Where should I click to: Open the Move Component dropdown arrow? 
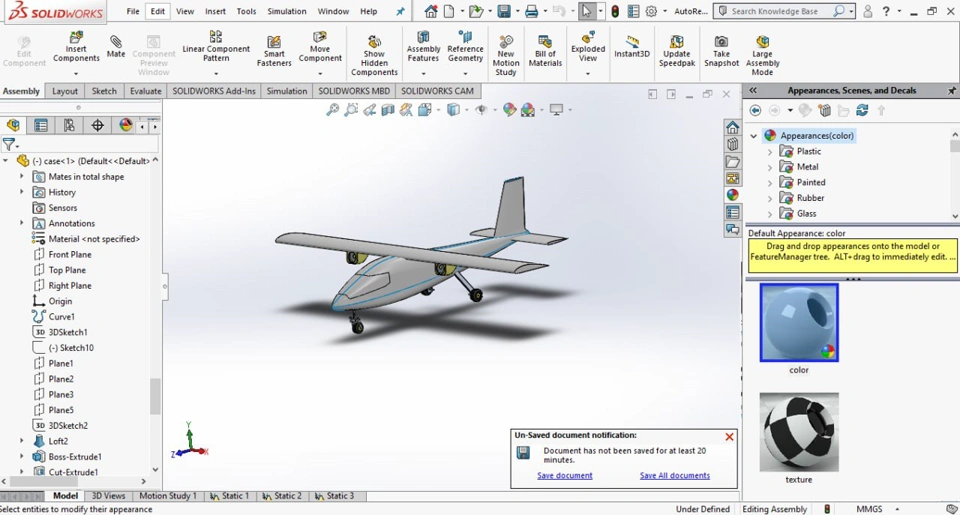click(x=320, y=73)
